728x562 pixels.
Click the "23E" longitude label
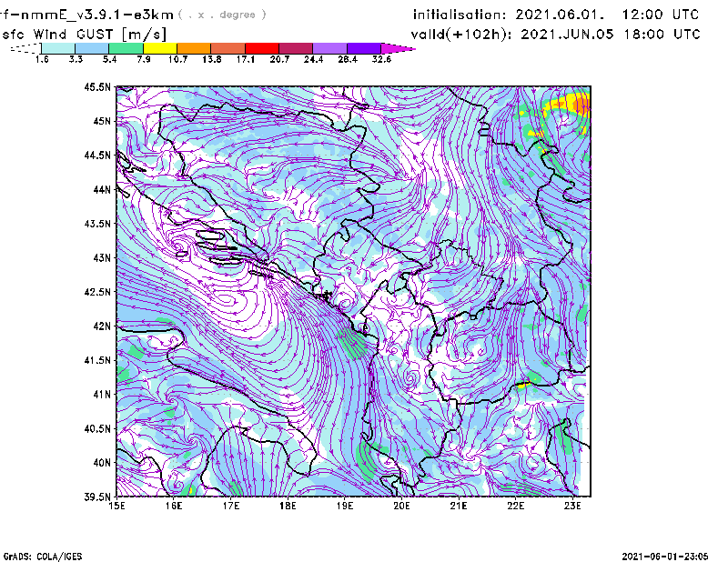pos(572,506)
